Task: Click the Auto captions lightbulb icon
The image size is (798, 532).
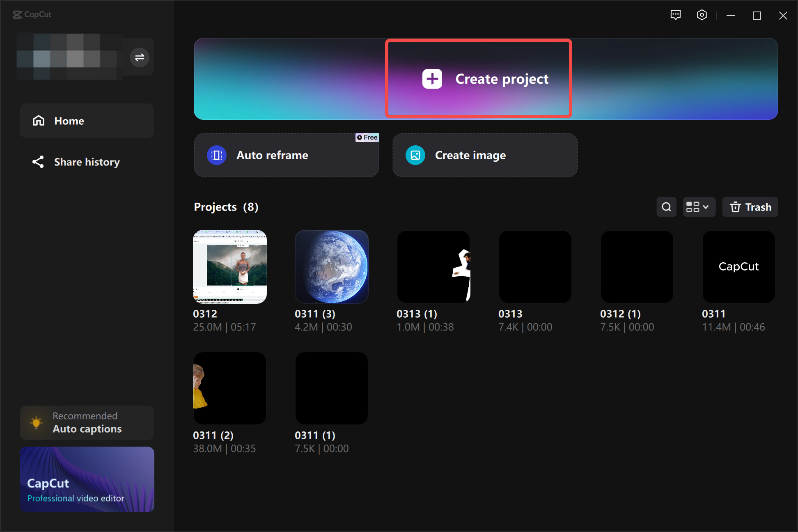Action: [x=36, y=422]
